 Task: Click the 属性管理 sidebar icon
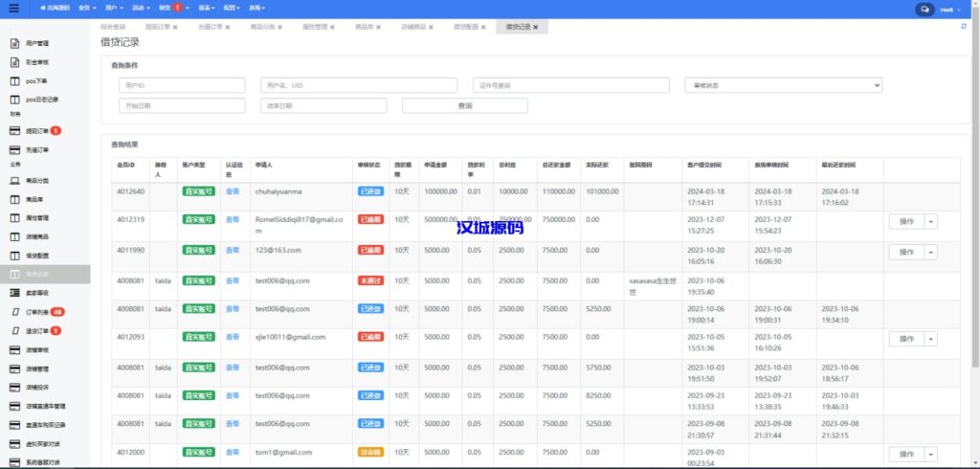15,218
